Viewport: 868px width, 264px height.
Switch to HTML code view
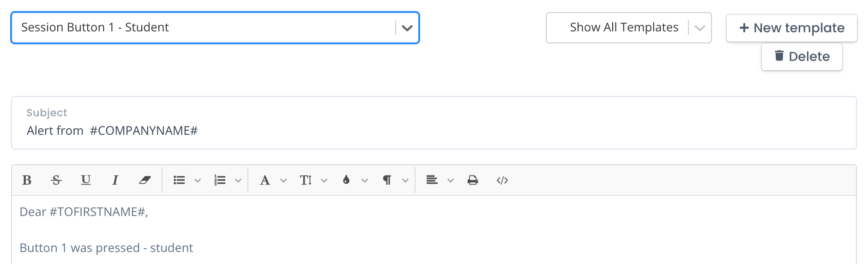pos(502,180)
